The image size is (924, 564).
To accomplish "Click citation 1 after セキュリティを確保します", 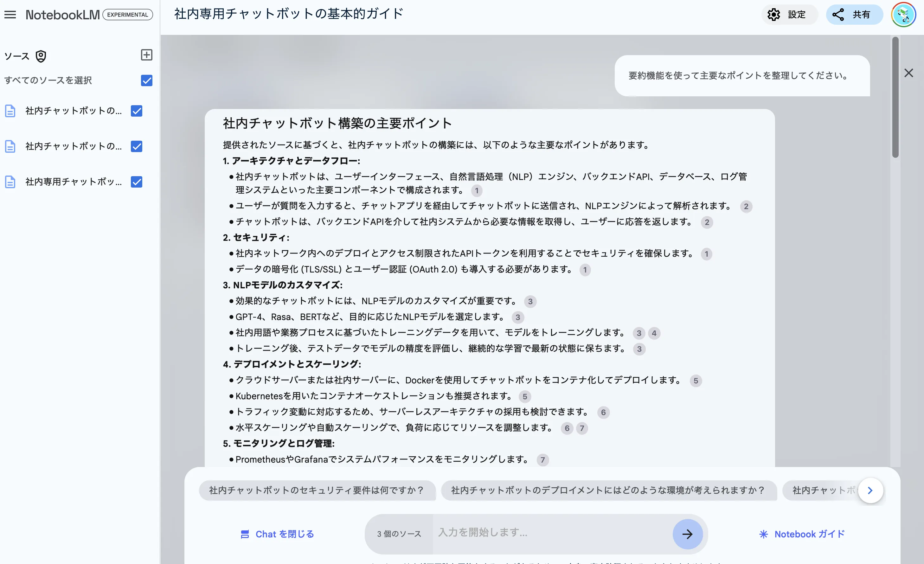I will pos(706,254).
